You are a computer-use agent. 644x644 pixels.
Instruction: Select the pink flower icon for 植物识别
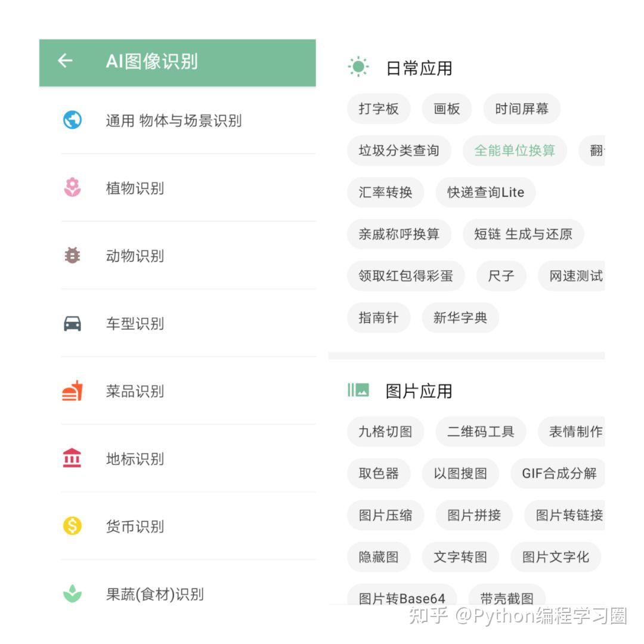point(71,188)
